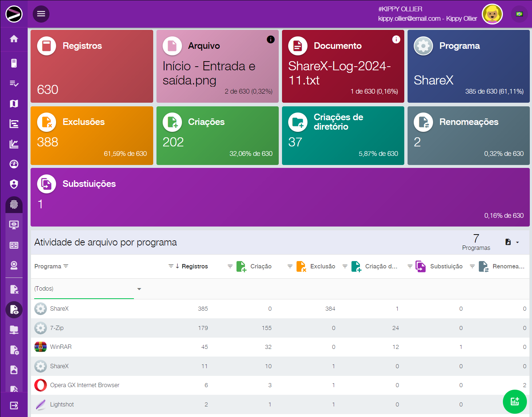Open the webcam icon in sidebar
Screen dimensions: 532x417
pyautogui.click(x=14, y=265)
